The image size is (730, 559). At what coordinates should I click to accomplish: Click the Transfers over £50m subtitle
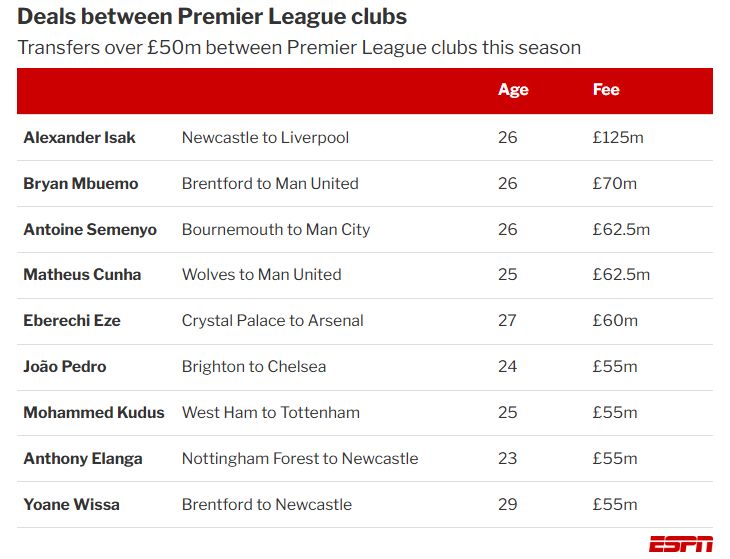pyautogui.click(x=299, y=48)
